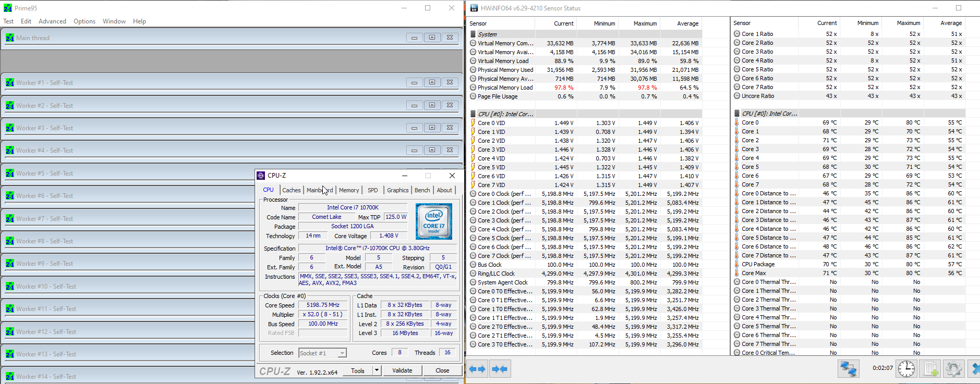Switch to the Graphics tab in CPU-Z
The height and width of the screenshot is (384, 980).
coord(398,190)
